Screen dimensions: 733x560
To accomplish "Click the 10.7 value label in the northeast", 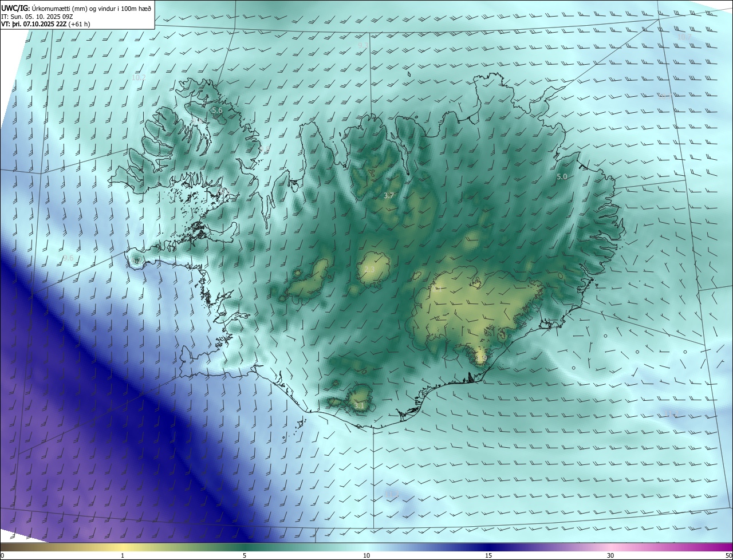I will tap(684, 37).
